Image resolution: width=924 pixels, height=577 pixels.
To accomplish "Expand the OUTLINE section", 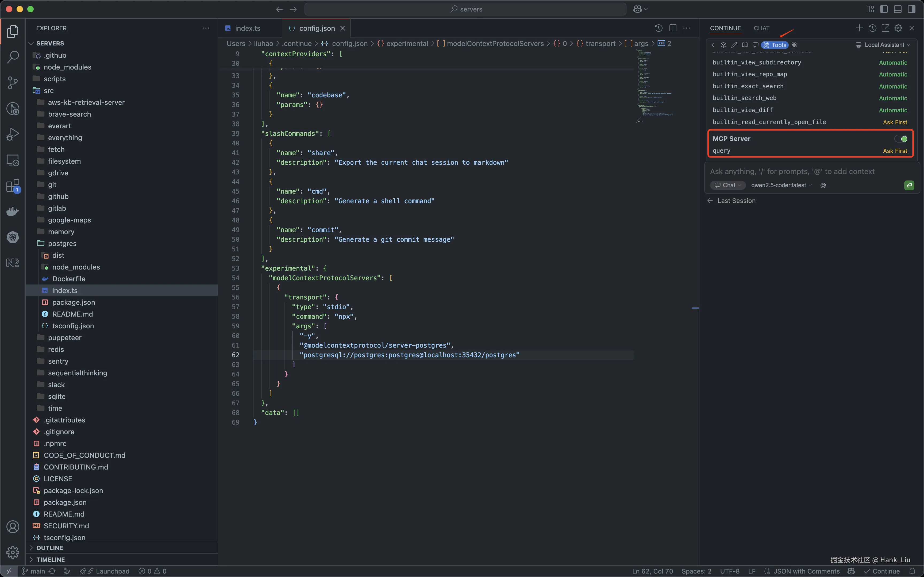I will point(49,548).
